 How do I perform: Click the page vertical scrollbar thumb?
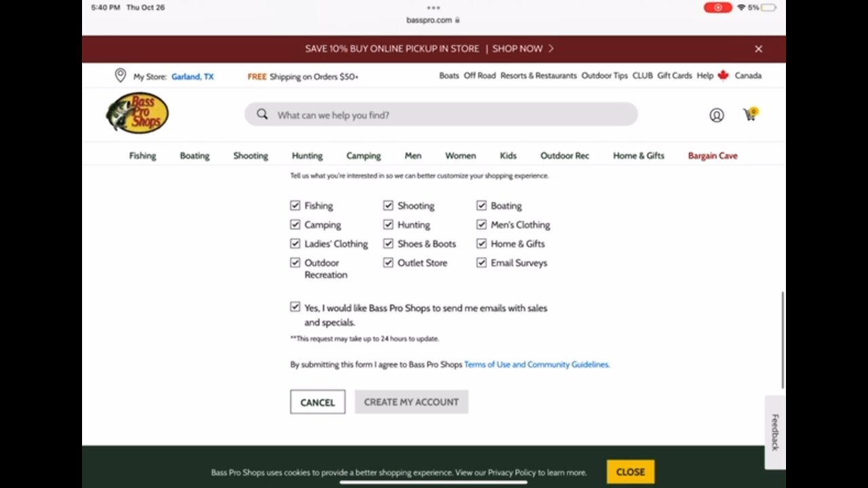coord(783,340)
